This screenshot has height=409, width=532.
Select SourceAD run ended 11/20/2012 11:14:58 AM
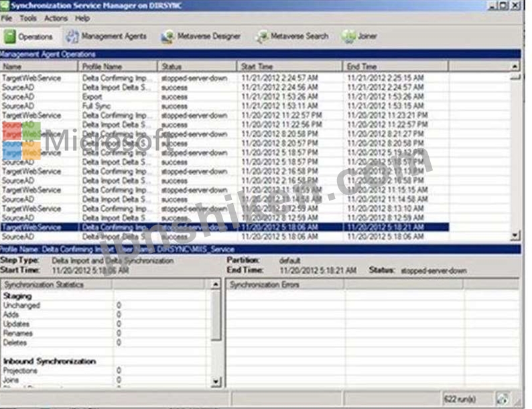click(224, 199)
